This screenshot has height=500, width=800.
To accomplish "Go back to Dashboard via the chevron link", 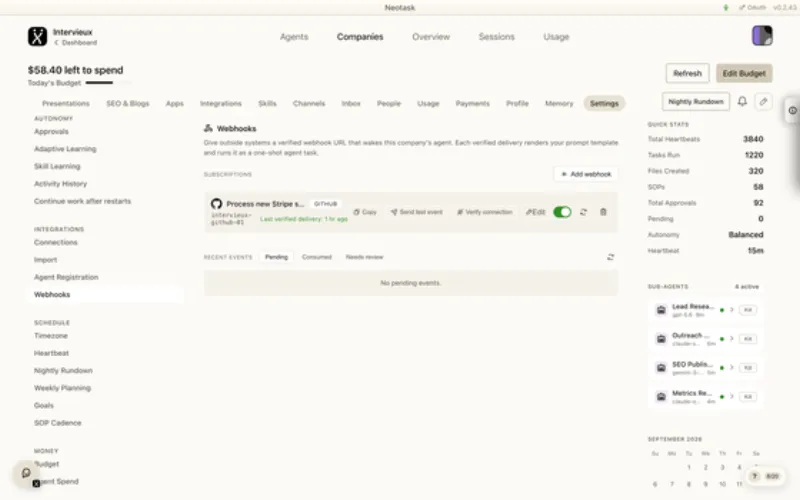I will 76,43.
